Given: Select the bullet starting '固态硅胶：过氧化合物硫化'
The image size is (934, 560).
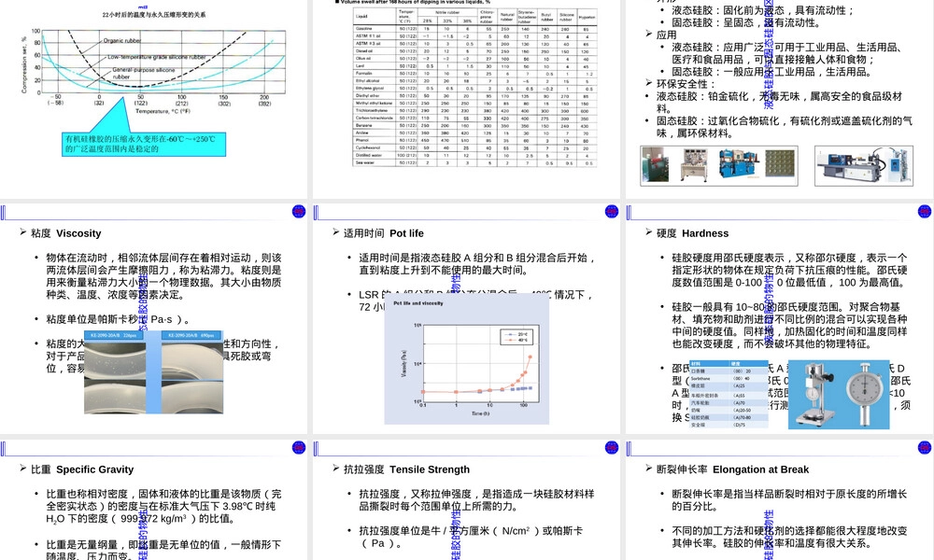Looking at the screenshot, I should point(785,127).
